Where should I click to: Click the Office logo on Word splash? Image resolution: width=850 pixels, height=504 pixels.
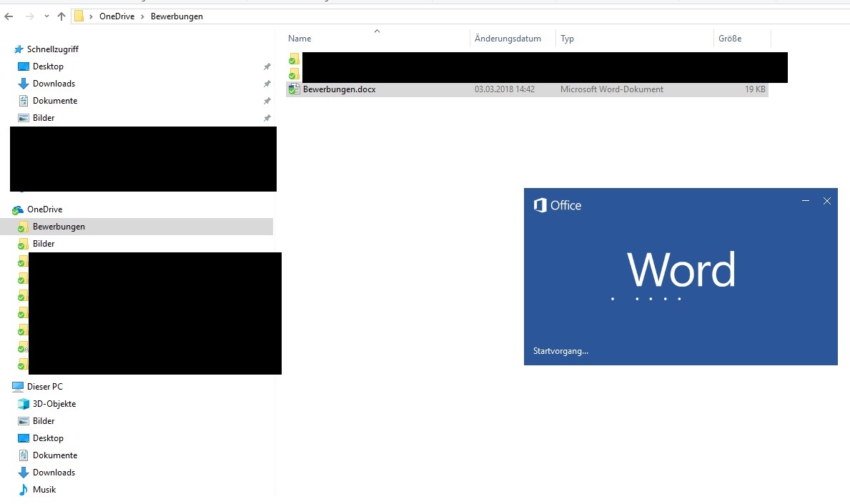558,205
